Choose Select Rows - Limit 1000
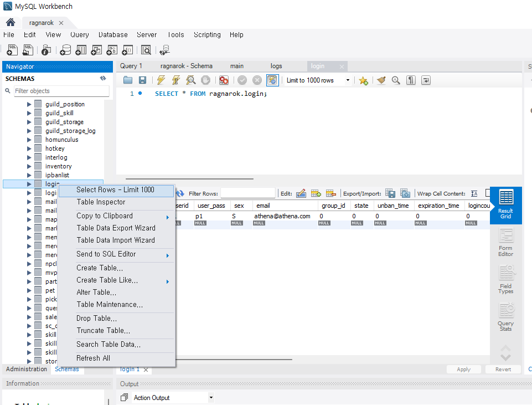 (x=116, y=190)
